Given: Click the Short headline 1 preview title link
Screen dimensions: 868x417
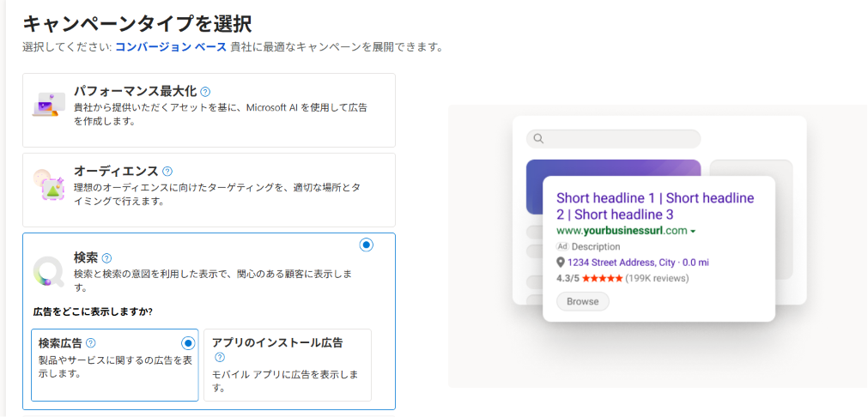Looking at the screenshot, I should click(655, 206).
